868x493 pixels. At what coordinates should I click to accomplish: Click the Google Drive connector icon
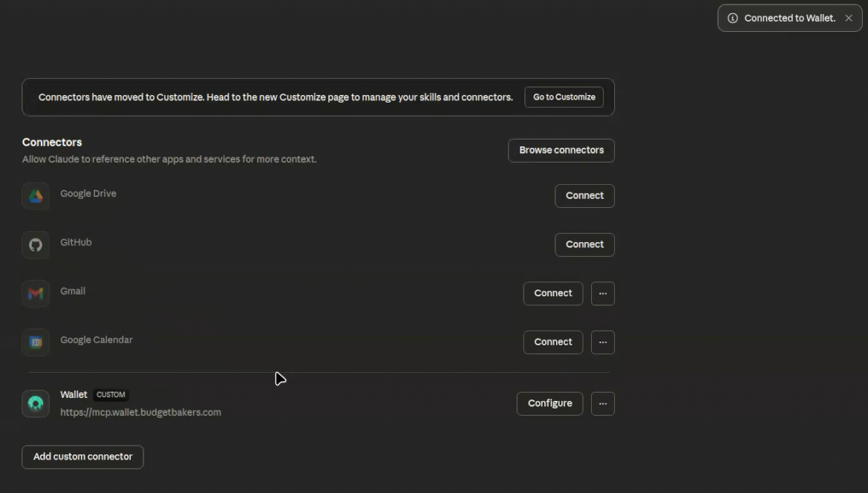(x=36, y=195)
